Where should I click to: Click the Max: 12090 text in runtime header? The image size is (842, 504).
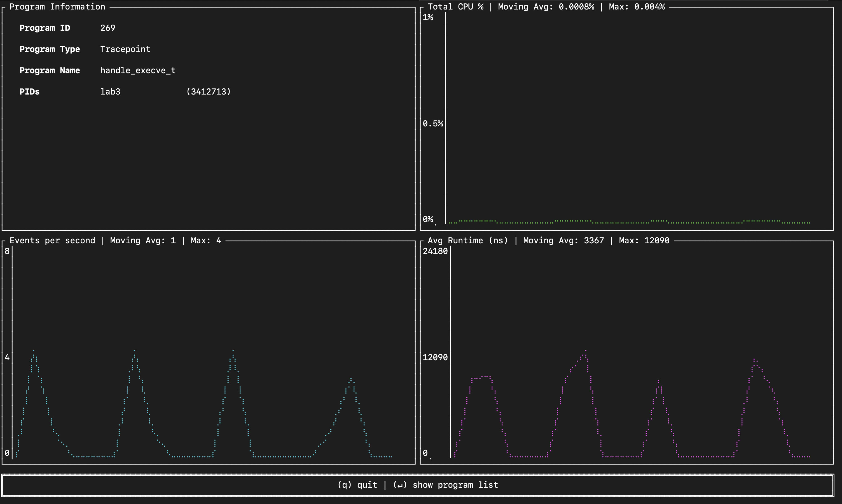644,241
